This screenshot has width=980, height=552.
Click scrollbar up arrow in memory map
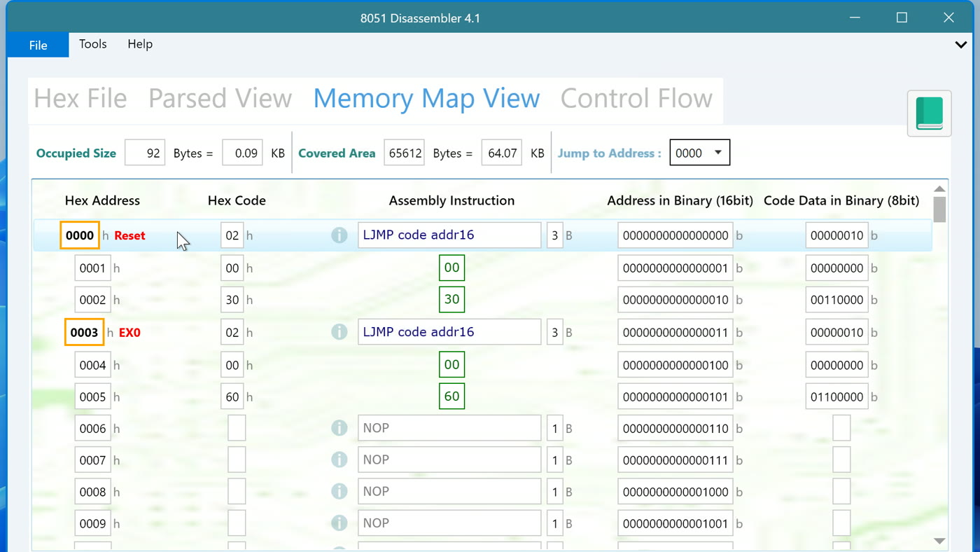(x=939, y=188)
